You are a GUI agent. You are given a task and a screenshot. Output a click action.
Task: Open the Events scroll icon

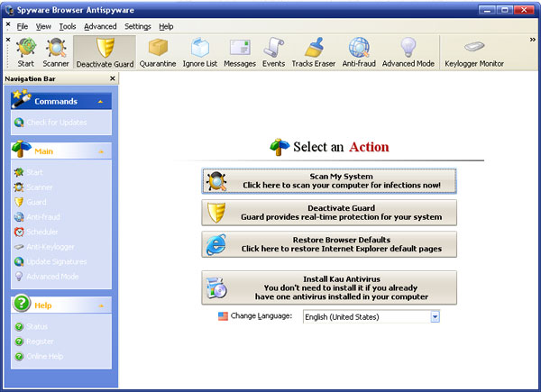click(273, 53)
